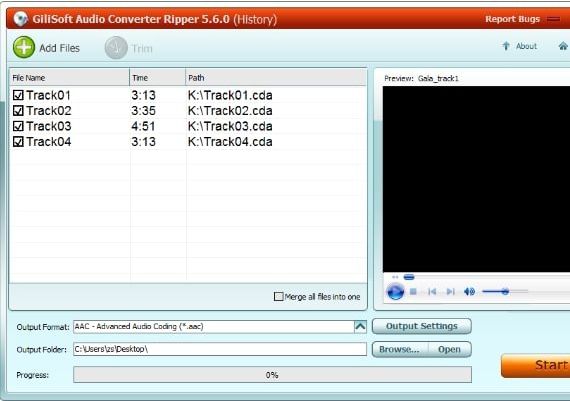Adjust the preview volume slider
Screen dimensions: 570x401
coord(505,291)
